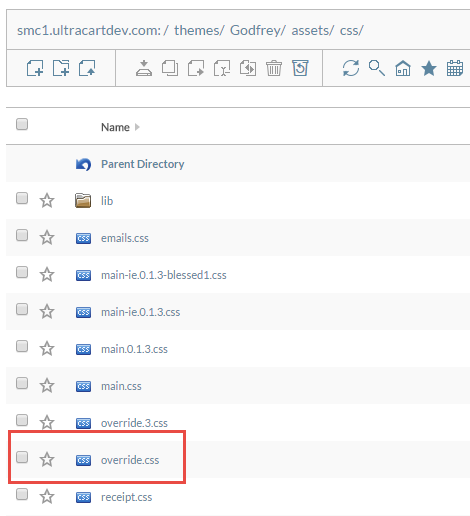The image size is (470, 516).
Task: Tick the select-all checkbox in the header
Action: click(x=22, y=124)
